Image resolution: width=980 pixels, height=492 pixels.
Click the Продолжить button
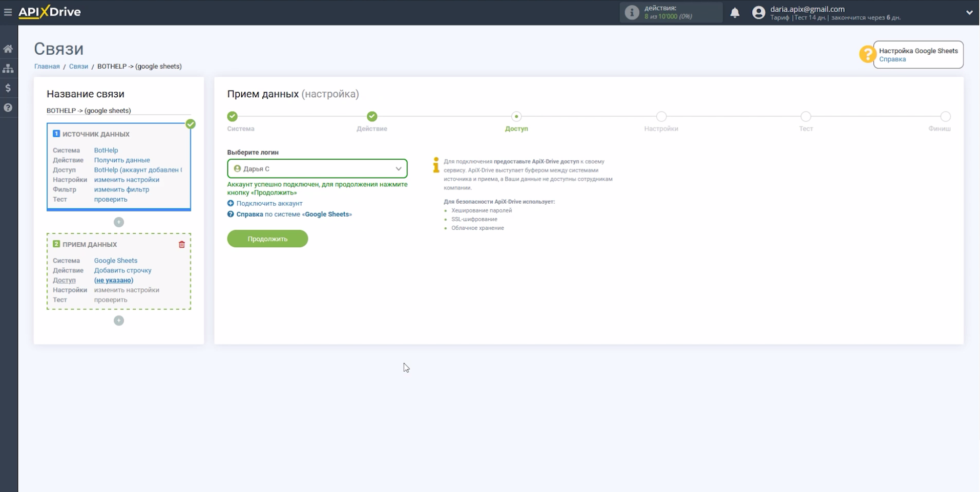tap(267, 239)
